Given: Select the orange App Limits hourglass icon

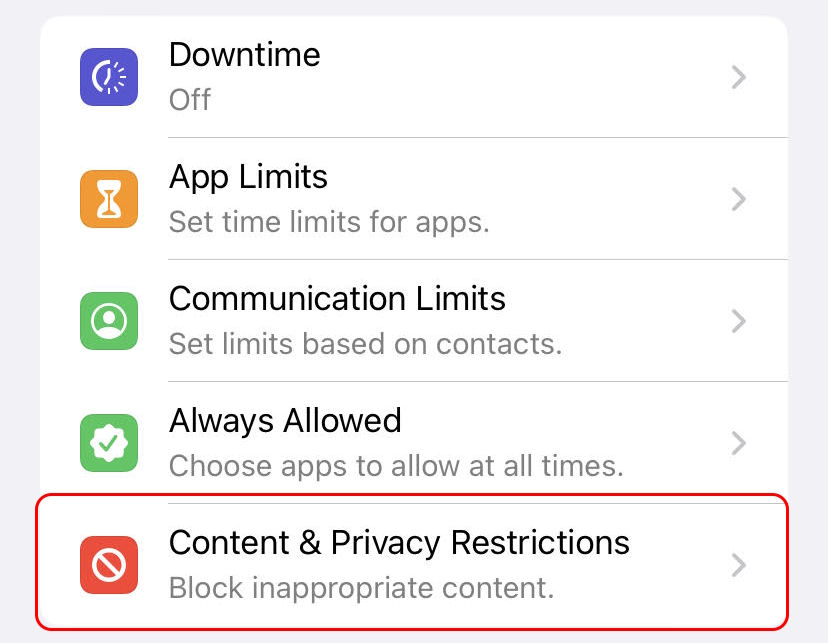Looking at the screenshot, I should pyautogui.click(x=109, y=198).
